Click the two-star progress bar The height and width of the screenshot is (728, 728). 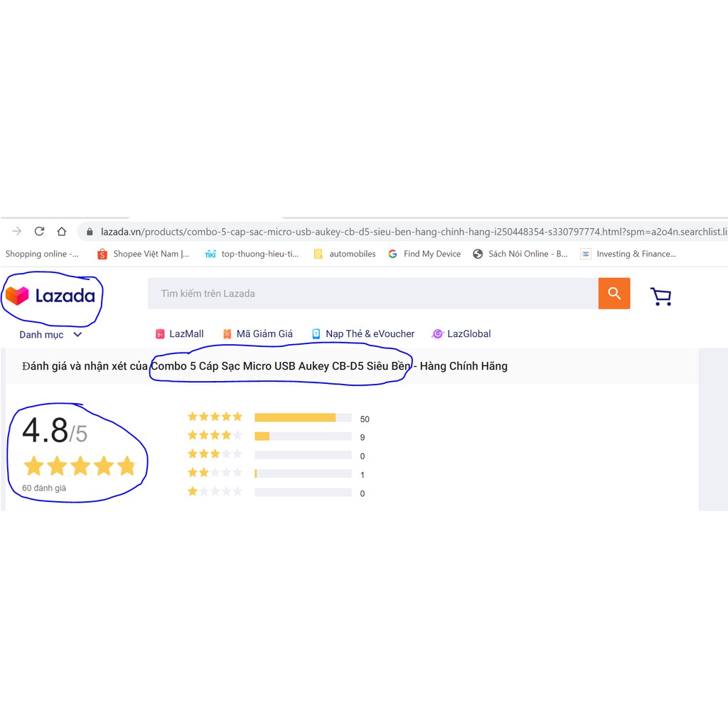tap(303, 473)
